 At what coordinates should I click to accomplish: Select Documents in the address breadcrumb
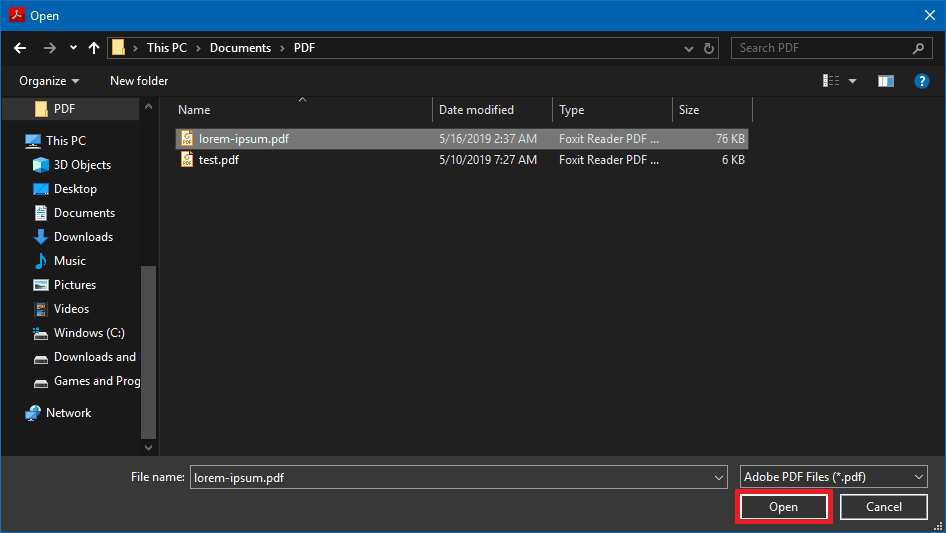pyautogui.click(x=240, y=48)
